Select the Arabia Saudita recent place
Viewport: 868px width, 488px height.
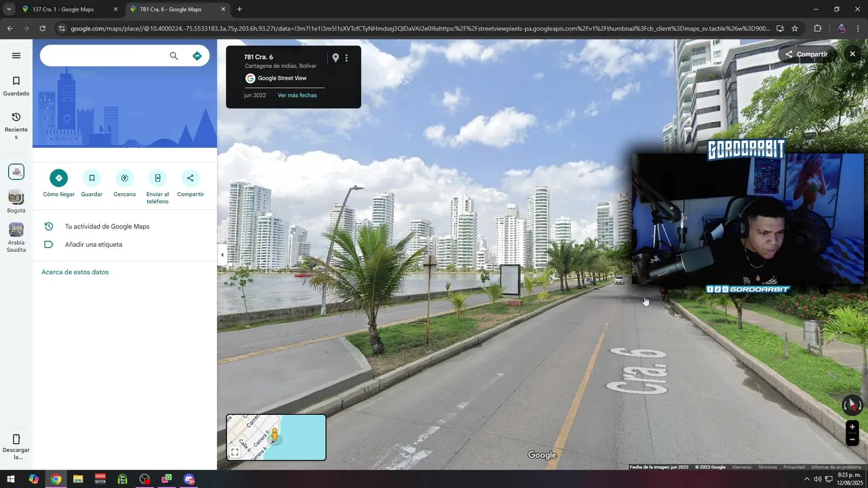click(x=16, y=237)
